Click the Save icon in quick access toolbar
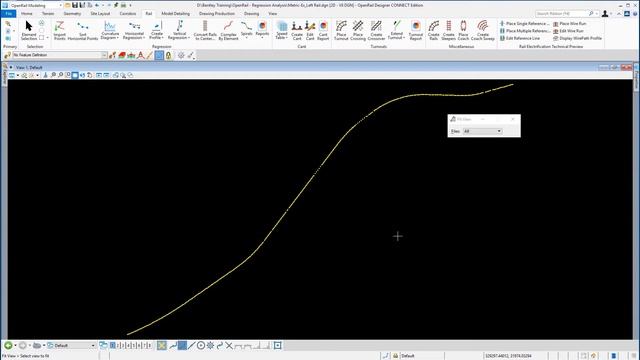This screenshot has height=360, width=640. [x=75, y=5]
